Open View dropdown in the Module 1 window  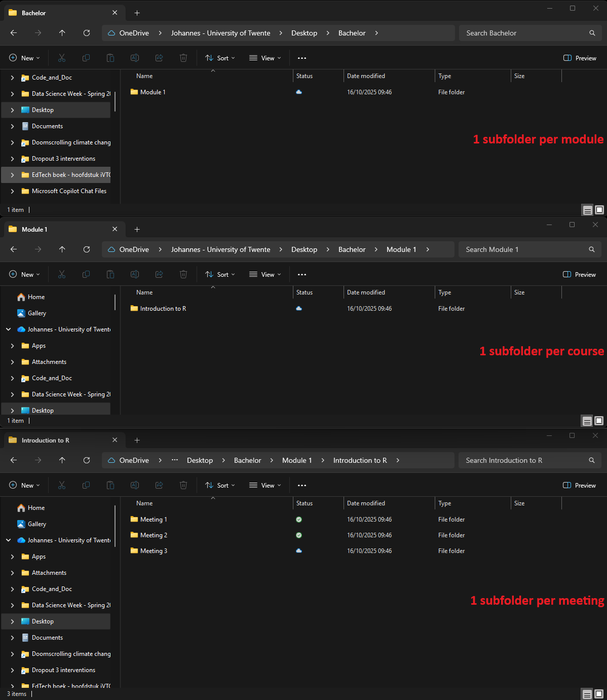click(265, 275)
